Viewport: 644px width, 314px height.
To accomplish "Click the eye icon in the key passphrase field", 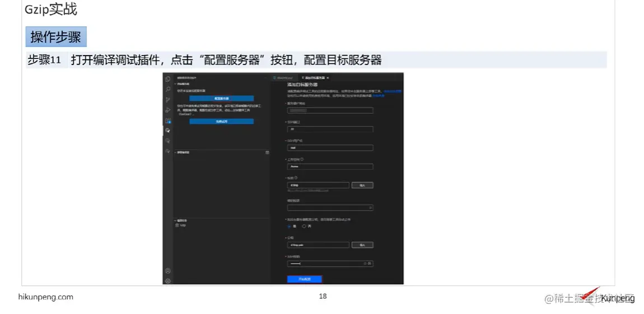I will coord(371,208).
